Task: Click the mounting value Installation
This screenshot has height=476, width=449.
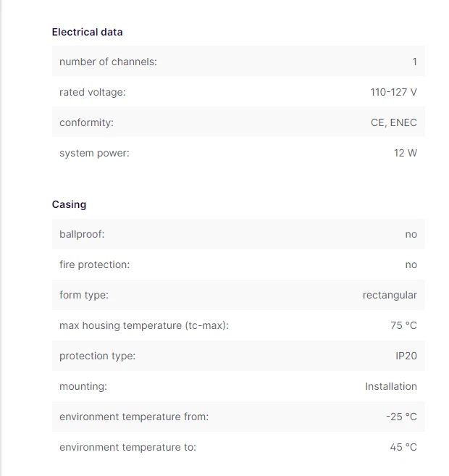Action: (x=391, y=386)
